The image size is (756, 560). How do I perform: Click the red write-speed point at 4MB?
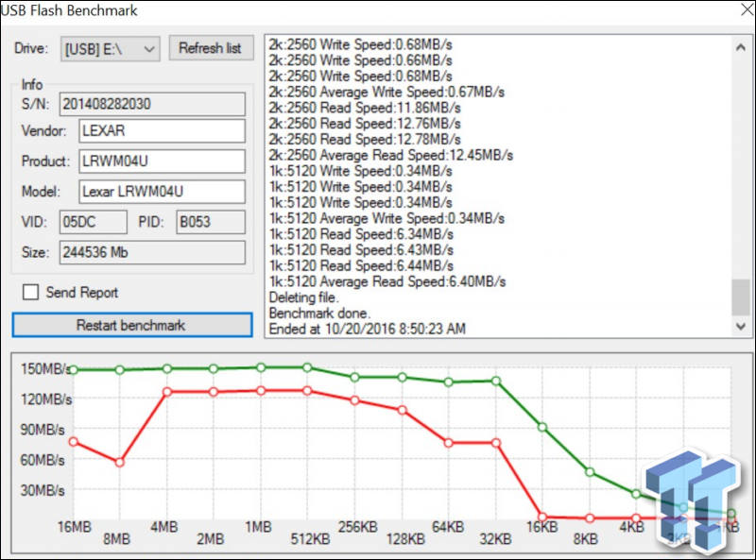[167, 392]
